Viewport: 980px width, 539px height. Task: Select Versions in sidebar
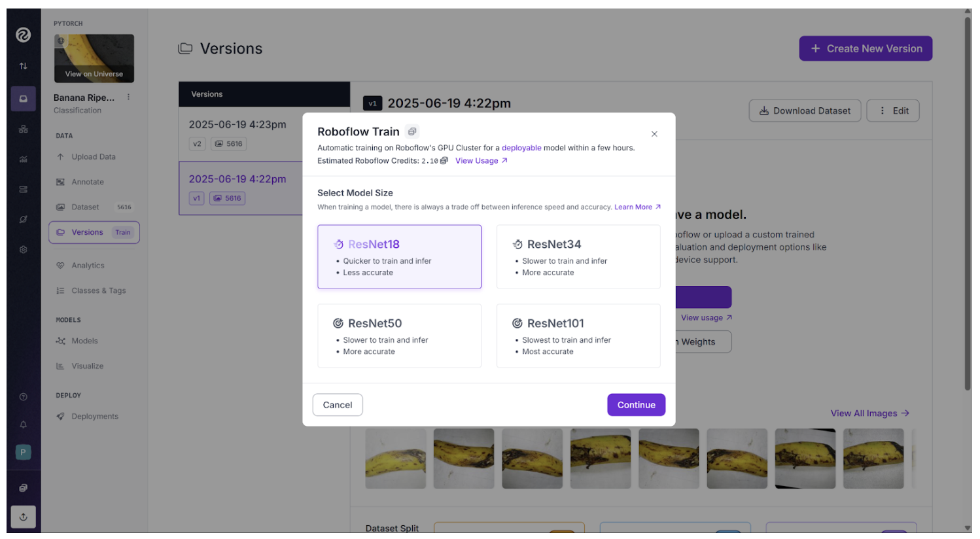click(94, 232)
